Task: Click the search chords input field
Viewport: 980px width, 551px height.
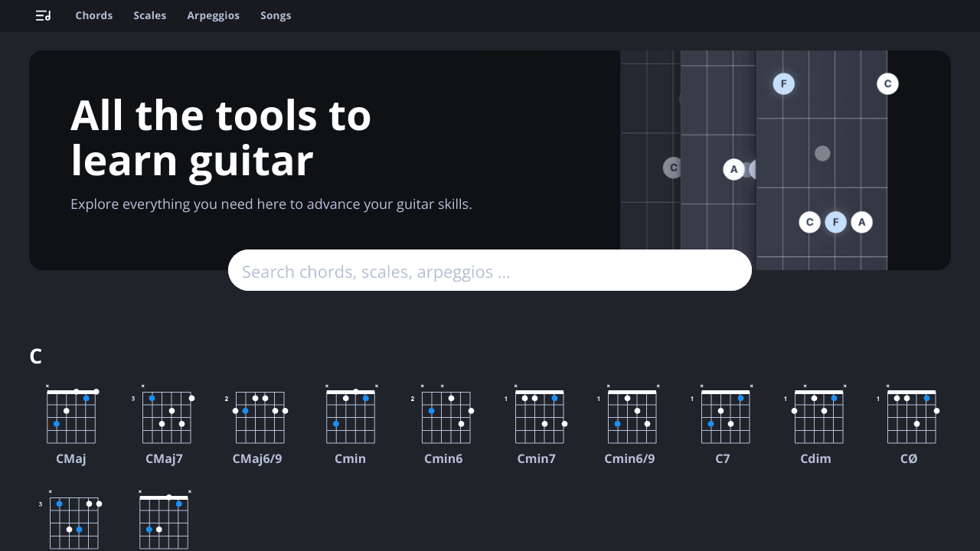Action: click(490, 270)
